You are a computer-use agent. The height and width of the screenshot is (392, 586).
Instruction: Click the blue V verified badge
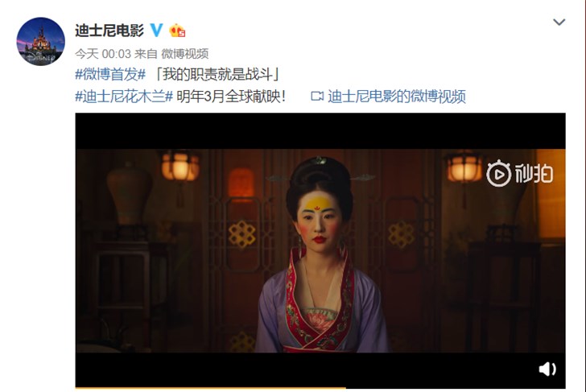157,30
